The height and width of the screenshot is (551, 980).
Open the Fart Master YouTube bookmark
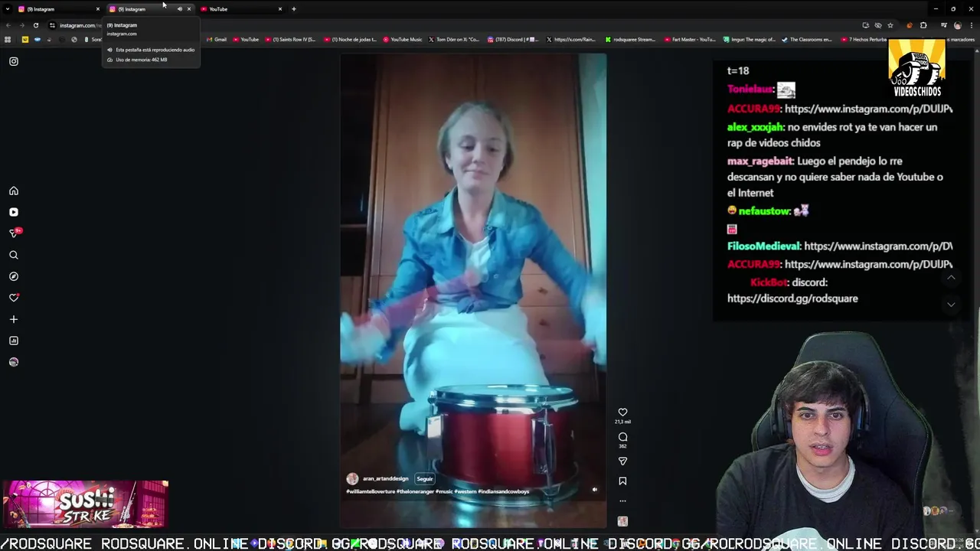pos(690,39)
